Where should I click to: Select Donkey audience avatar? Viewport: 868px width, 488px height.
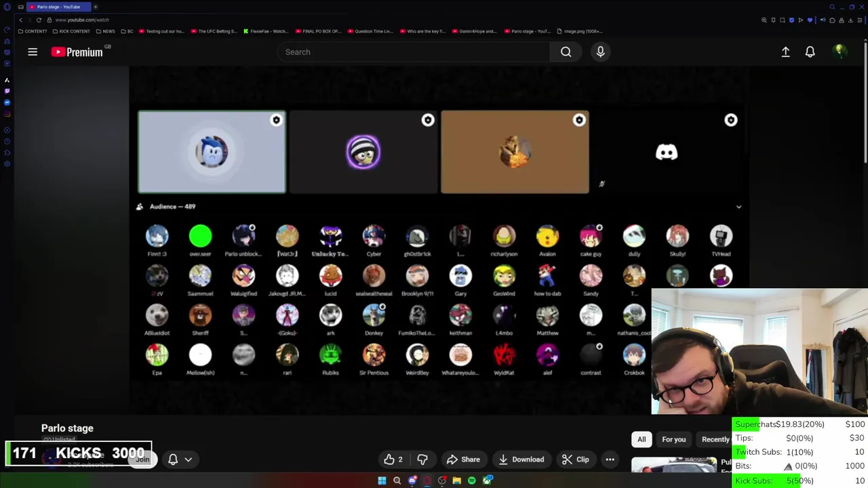[x=374, y=315]
